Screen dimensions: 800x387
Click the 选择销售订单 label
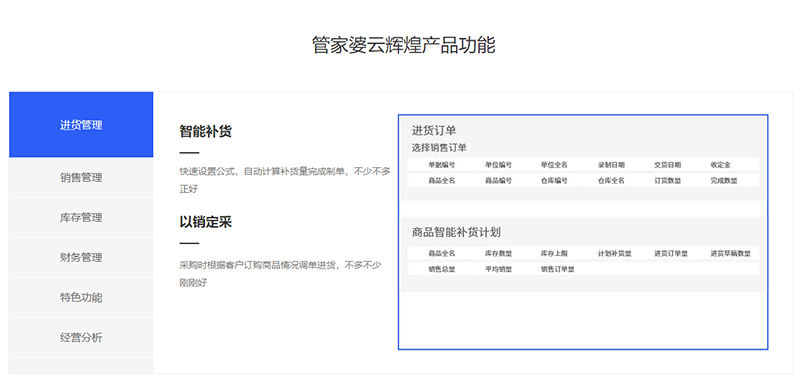coord(439,148)
